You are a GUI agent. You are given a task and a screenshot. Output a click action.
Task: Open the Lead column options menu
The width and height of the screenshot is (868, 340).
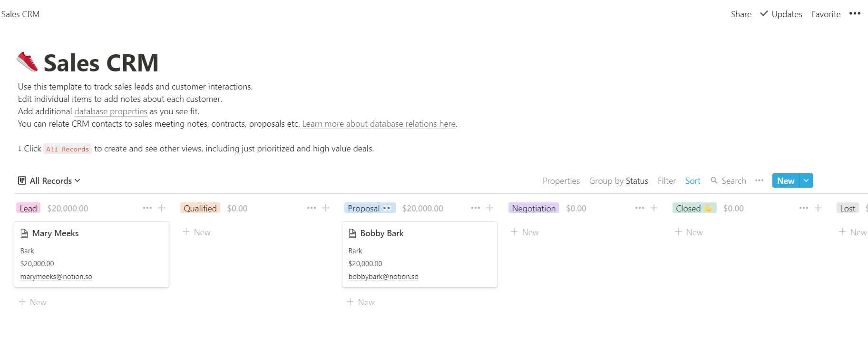coord(147,208)
